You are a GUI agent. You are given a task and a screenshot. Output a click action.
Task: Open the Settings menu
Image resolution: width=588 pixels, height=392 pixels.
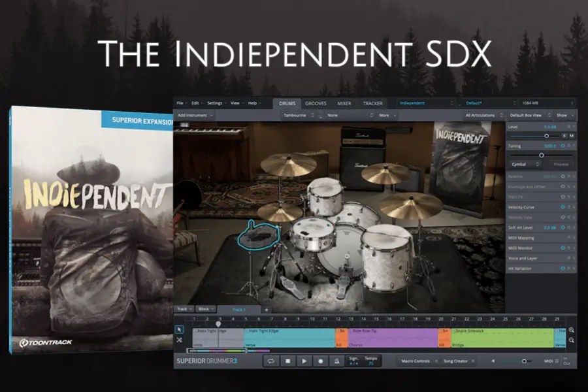coord(216,103)
